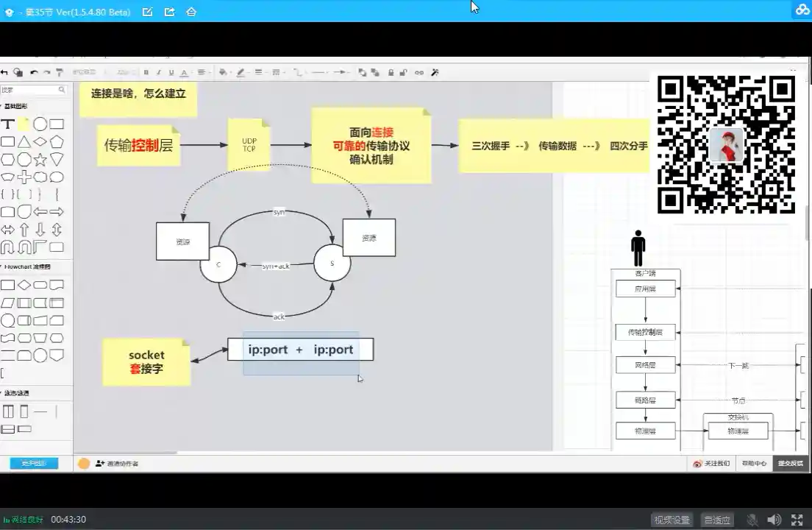Open 视频设置 video settings
The height and width of the screenshot is (530, 812).
672,520
